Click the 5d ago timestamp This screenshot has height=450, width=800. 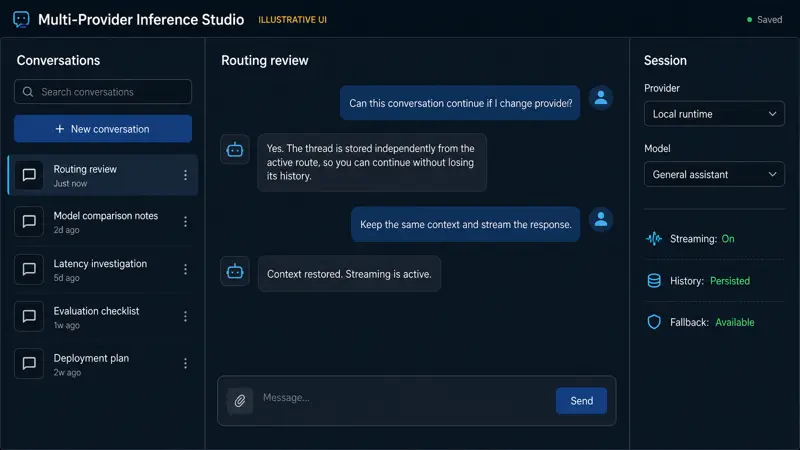[x=66, y=278]
